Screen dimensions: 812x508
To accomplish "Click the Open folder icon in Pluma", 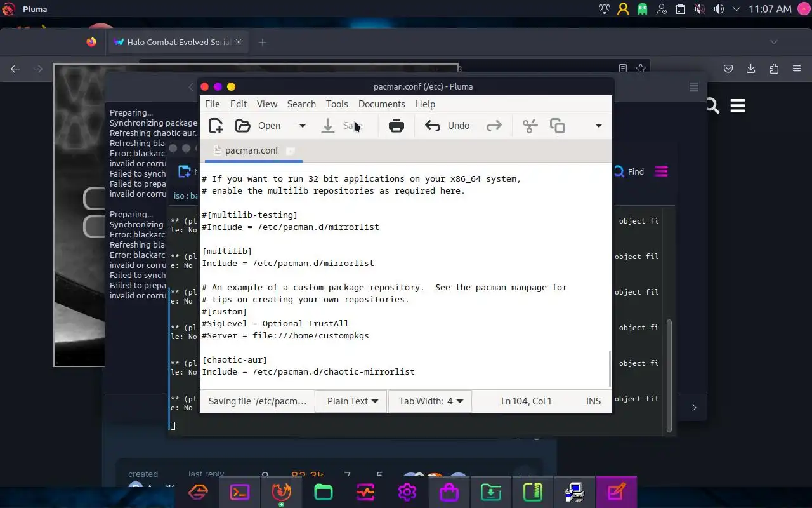I will (x=242, y=126).
